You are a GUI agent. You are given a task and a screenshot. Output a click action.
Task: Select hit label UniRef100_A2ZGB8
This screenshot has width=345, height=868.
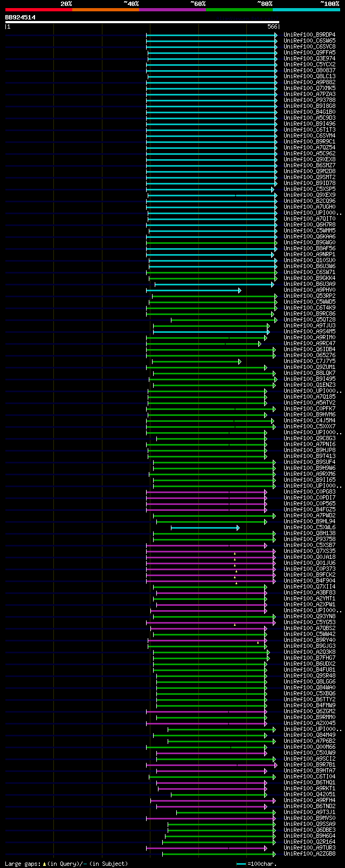tap(309, 853)
